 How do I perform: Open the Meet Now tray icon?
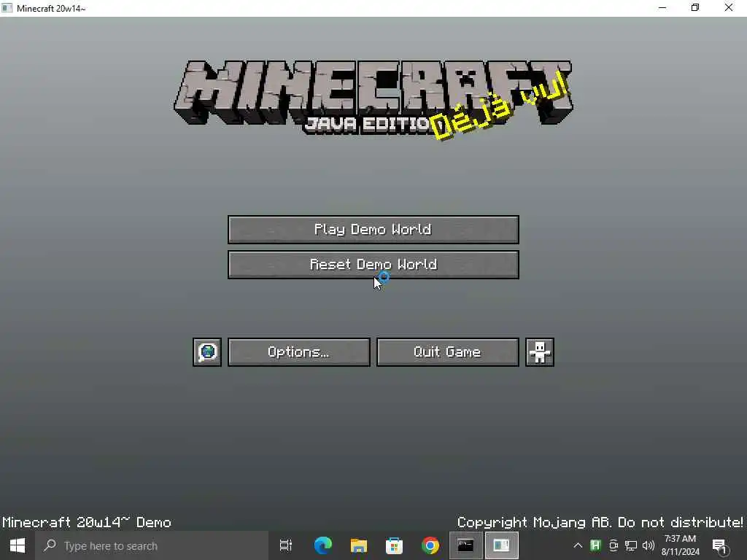click(x=613, y=545)
